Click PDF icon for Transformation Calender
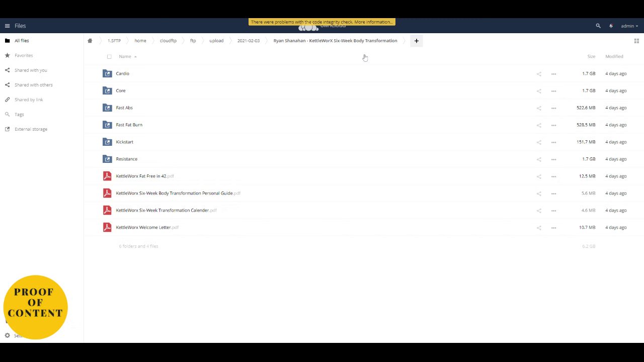Screen dimensions: 644x362 pos(107,210)
